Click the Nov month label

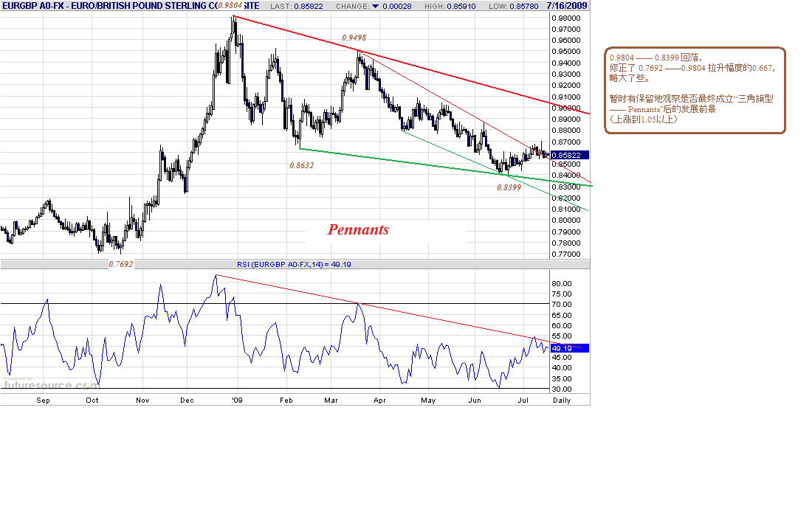coord(142,401)
